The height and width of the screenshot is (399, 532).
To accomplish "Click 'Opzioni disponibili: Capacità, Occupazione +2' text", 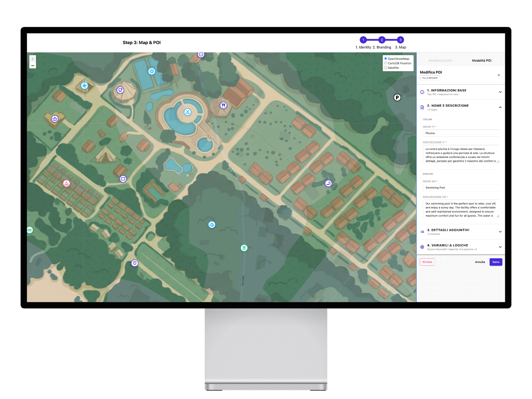I will [x=452, y=249].
